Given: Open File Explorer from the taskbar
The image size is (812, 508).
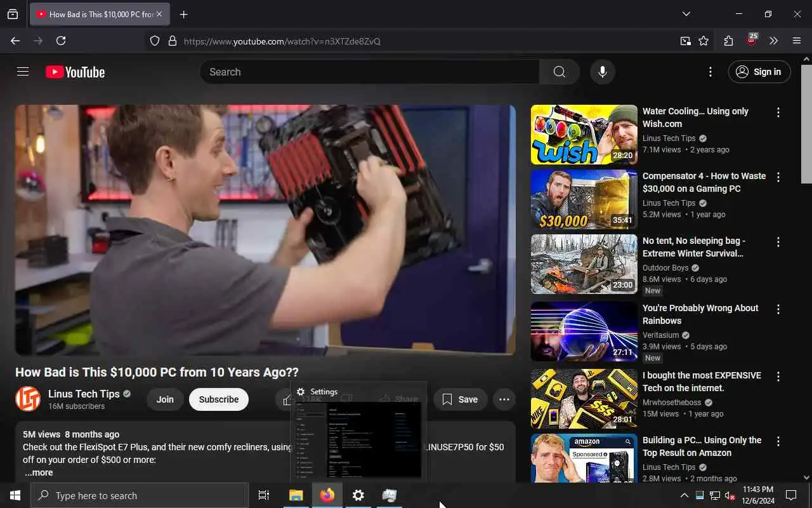Looking at the screenshot, I should [296, 495].
